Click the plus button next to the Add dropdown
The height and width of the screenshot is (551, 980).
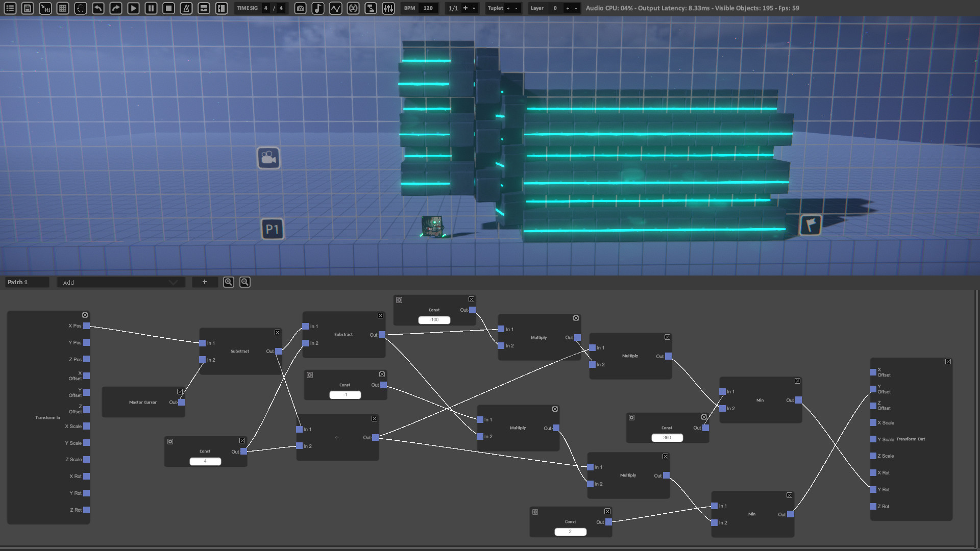click(x=205, y=282)
